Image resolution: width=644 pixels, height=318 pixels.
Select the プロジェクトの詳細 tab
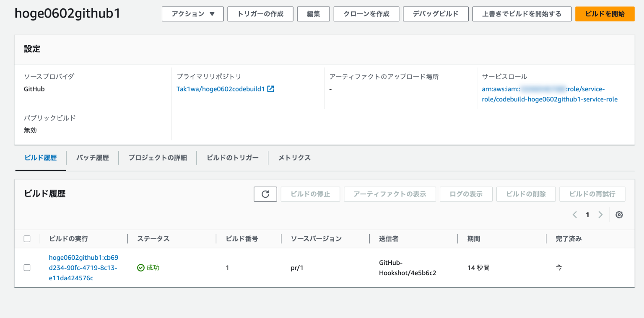157,158
